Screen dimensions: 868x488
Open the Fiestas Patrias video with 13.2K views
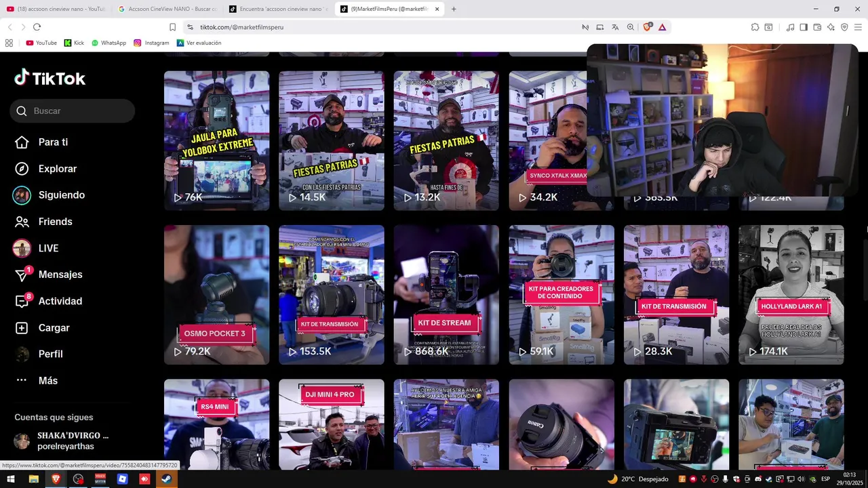446,141
